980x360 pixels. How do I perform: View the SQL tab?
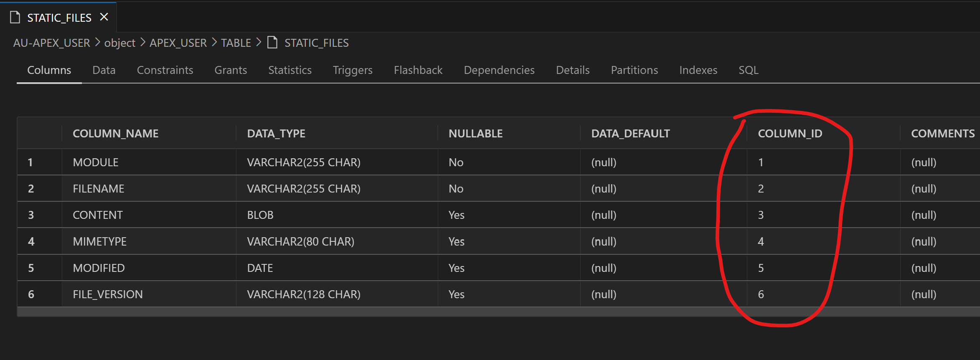(x=748, y=70)
